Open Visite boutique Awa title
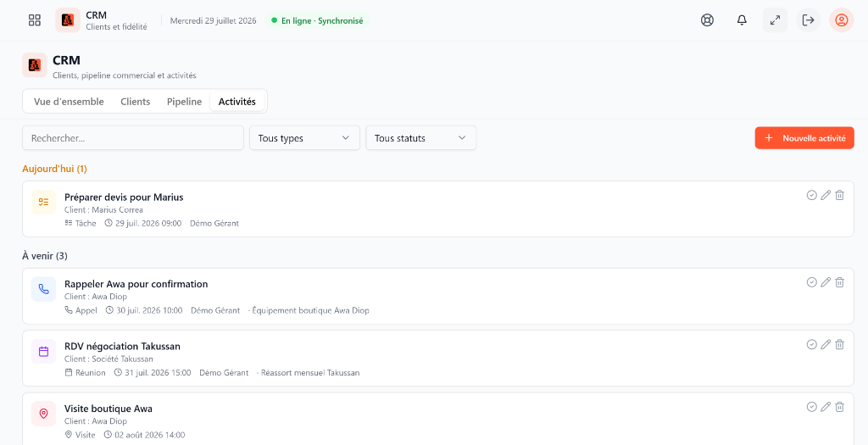The image size is (868, 445). click(108, 409)
